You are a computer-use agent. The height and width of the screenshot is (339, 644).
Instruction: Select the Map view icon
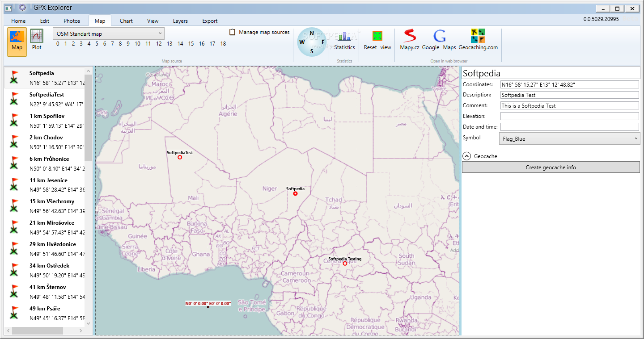pyautogui.click(x=17, y=41)
